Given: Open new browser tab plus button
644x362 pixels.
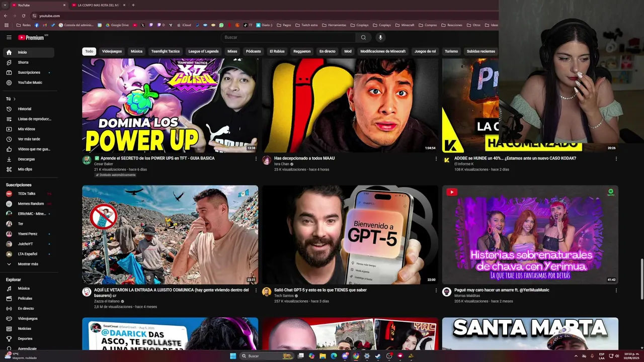Looking at the screenshot, I should pos(133,5).
